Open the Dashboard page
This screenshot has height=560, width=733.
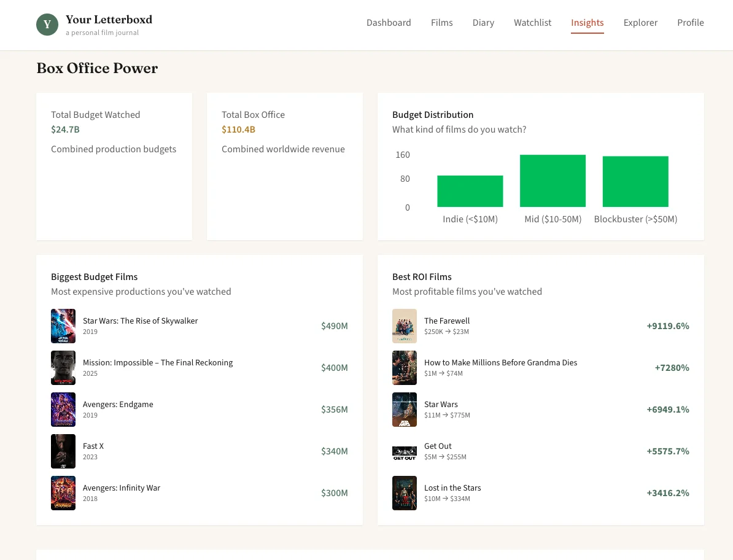[x=389, y=23]
